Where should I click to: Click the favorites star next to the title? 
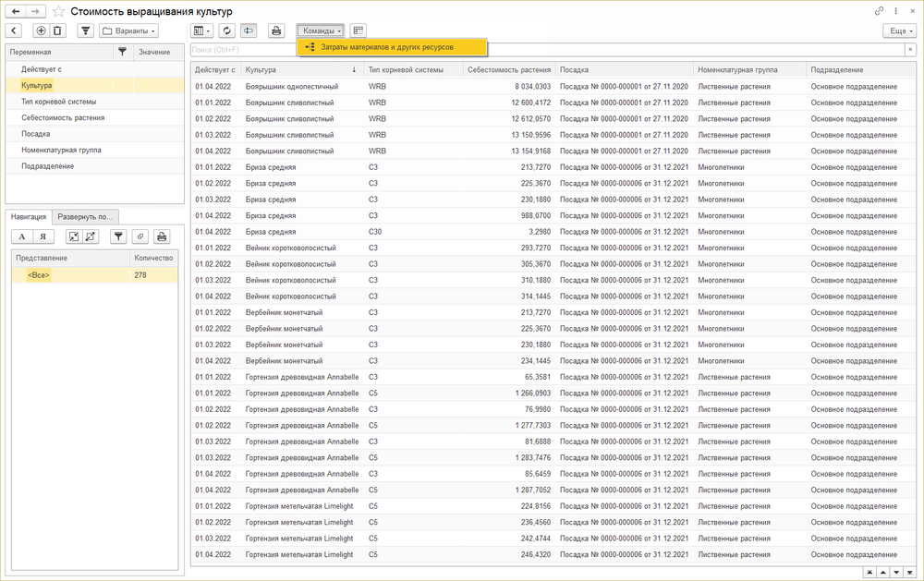59,11
